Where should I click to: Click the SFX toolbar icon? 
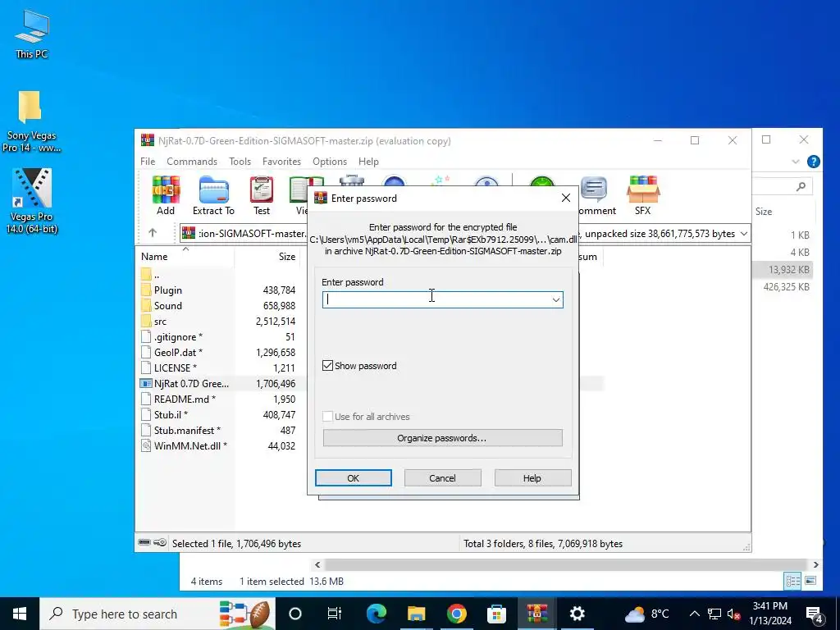[x=643, y=195]
